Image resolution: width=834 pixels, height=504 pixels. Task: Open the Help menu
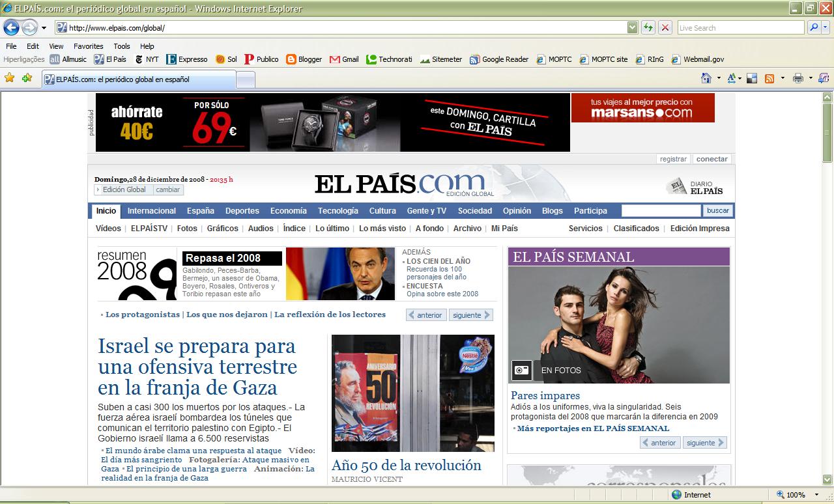[x=147, y=46]
